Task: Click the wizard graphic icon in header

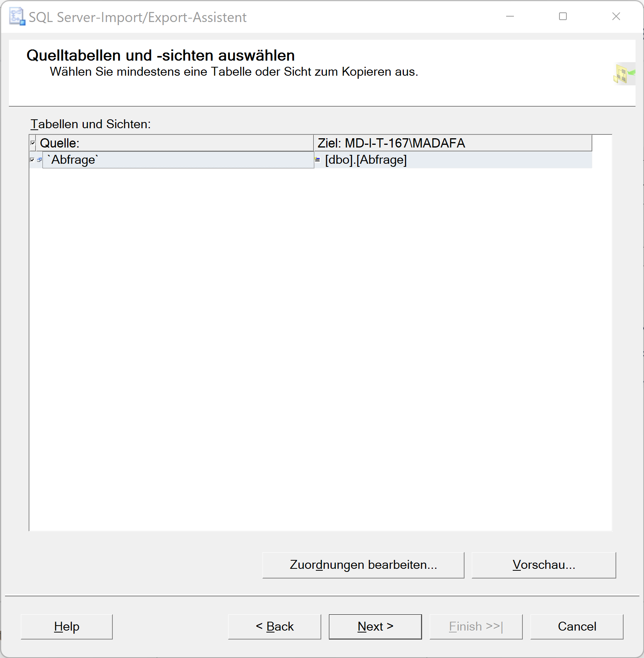Action: coord(624,74)
